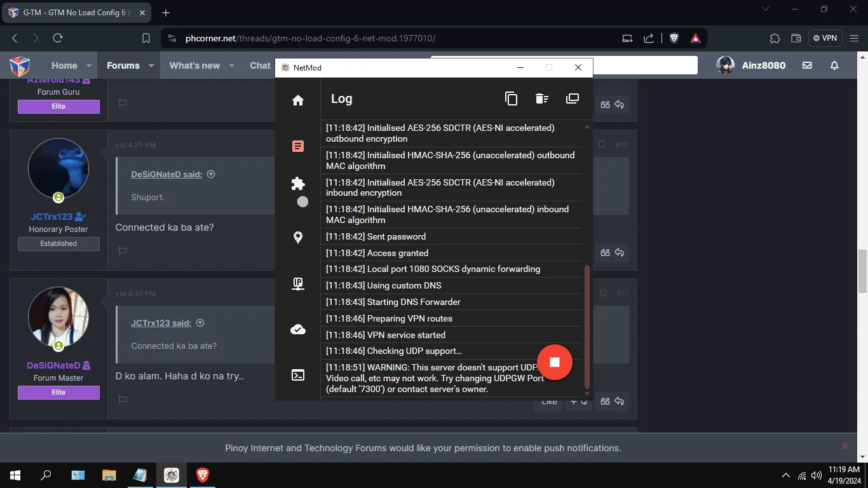Open Brave Rewards triangle icon
The width and height of the screenshot is (868, 488).
[696, 38]
